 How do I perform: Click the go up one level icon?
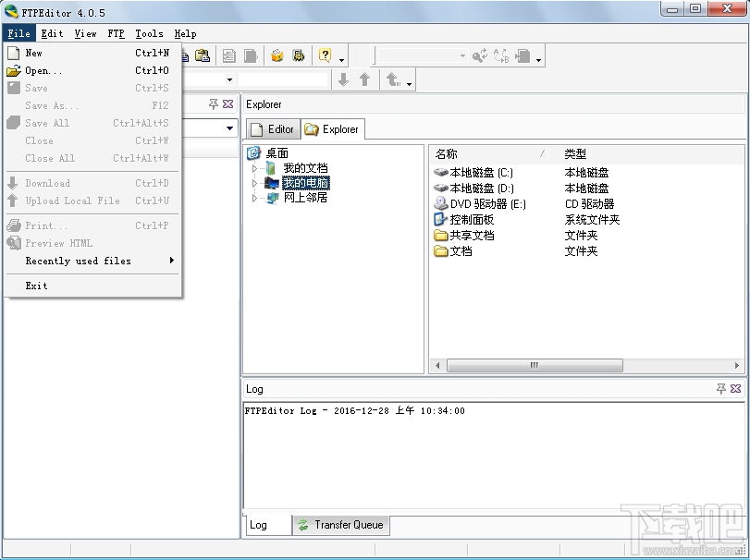(x=393, y=79)
